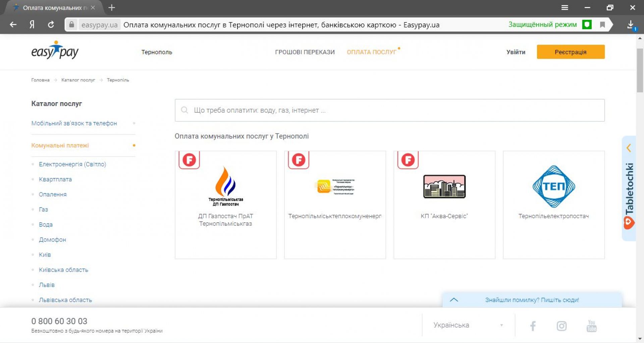Select the Тернопільелектропостач service tile

coord(553,205)
